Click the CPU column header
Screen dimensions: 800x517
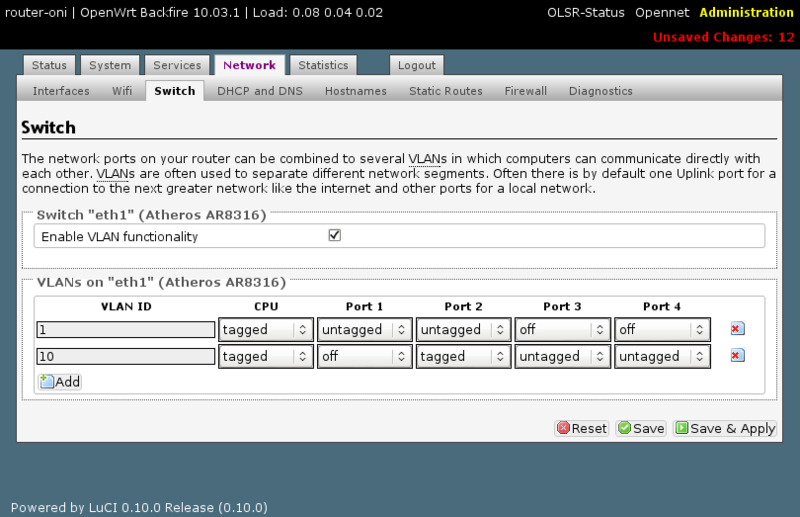point(266,306)
